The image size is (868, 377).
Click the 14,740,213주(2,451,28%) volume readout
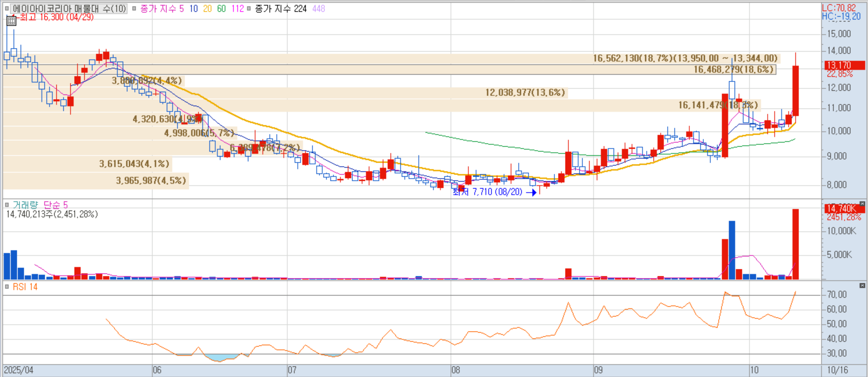[x=52, y=214]
